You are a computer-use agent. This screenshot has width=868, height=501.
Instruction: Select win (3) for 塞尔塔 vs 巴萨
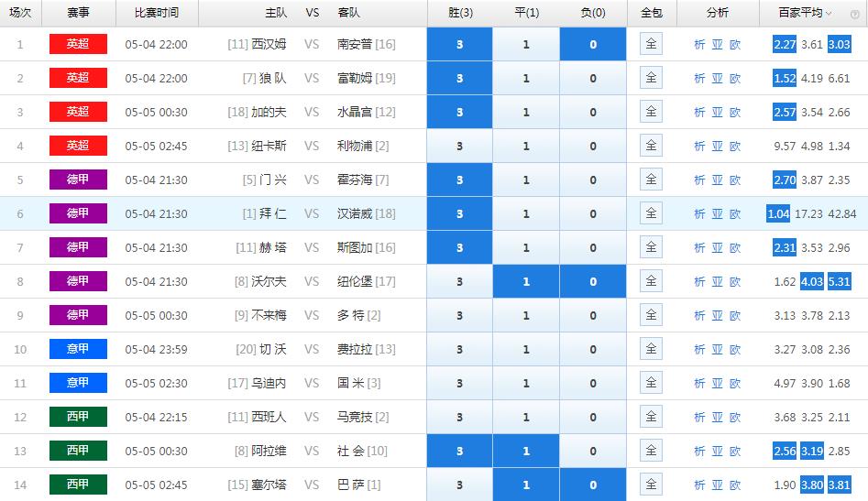pos(459,485)
